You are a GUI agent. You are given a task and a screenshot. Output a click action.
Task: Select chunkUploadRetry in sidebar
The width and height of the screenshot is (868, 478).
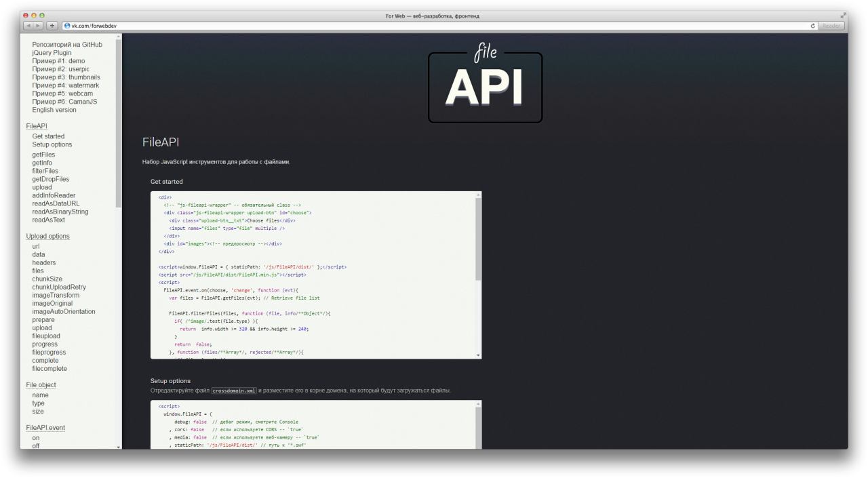(59, 287)
